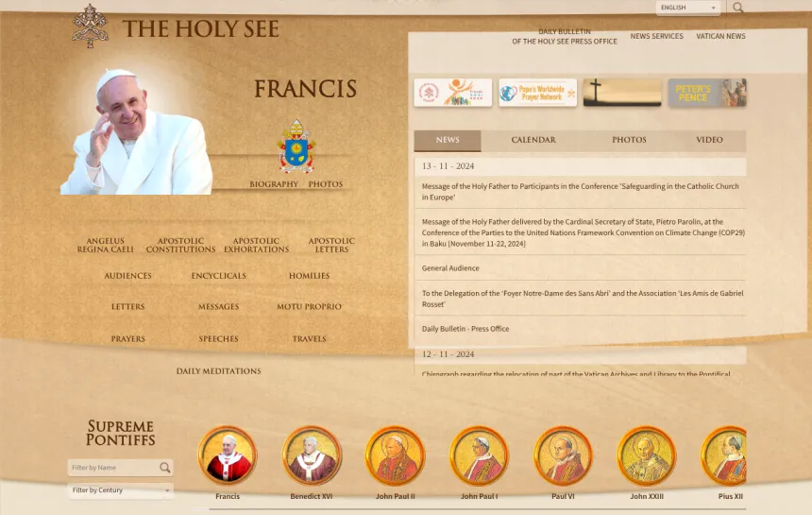
Task: Open the Encyclicals section
Action: (x=218, y=276)
